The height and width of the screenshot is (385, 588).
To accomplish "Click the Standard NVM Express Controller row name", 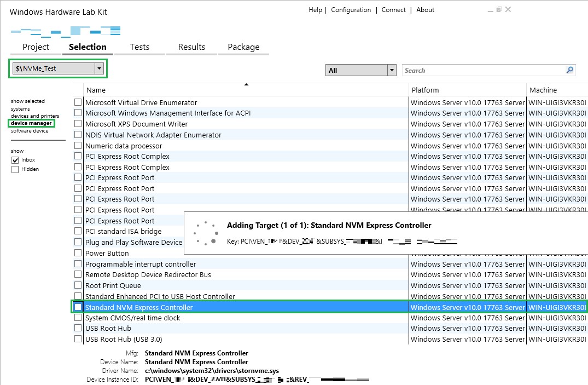I will [x=139, y=307].
